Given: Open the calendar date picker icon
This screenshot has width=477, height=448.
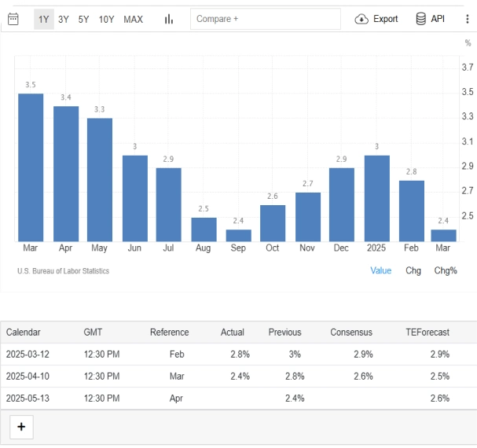Looking at the screenshot, I should [13, 19].
